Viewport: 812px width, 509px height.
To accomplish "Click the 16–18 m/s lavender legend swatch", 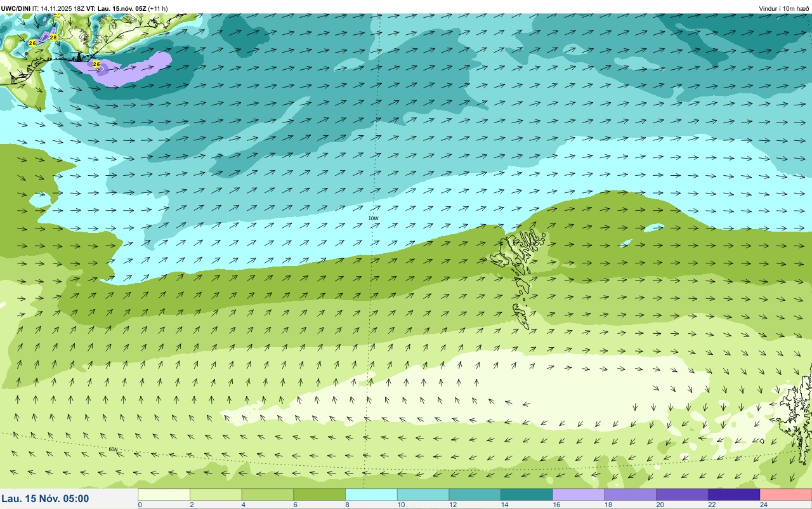I will 578,494.
